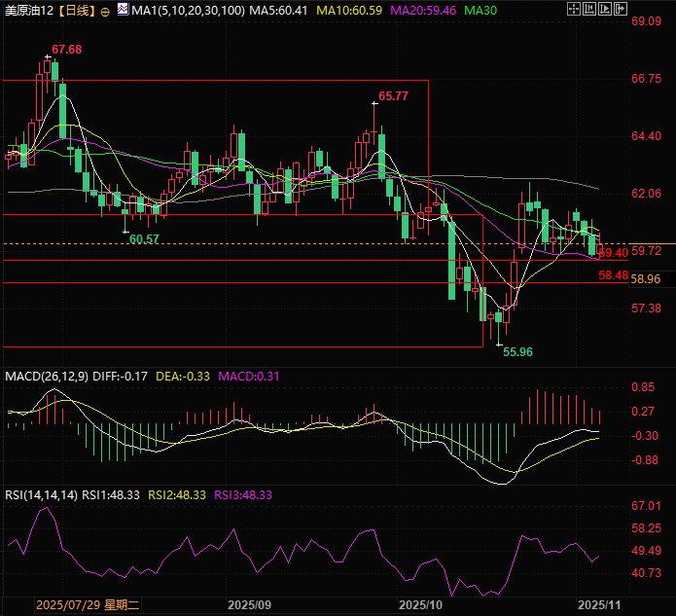The height and width of the screenshot is (616, 676).
Task: Click the 67.68 high price marker
Action: coord(66,50)
